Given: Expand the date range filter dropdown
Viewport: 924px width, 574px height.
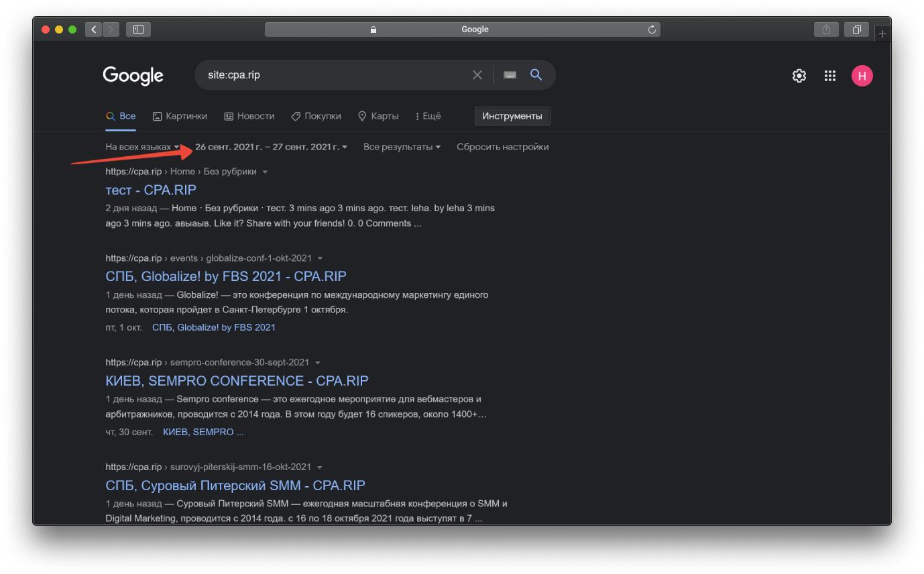Looking at the screenshot, I should (271, 147).
